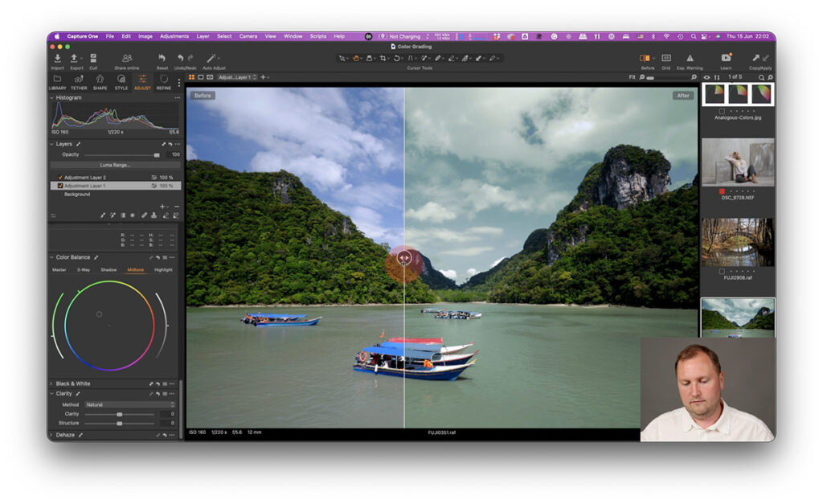Open the Share online icon

pos(126,59)
